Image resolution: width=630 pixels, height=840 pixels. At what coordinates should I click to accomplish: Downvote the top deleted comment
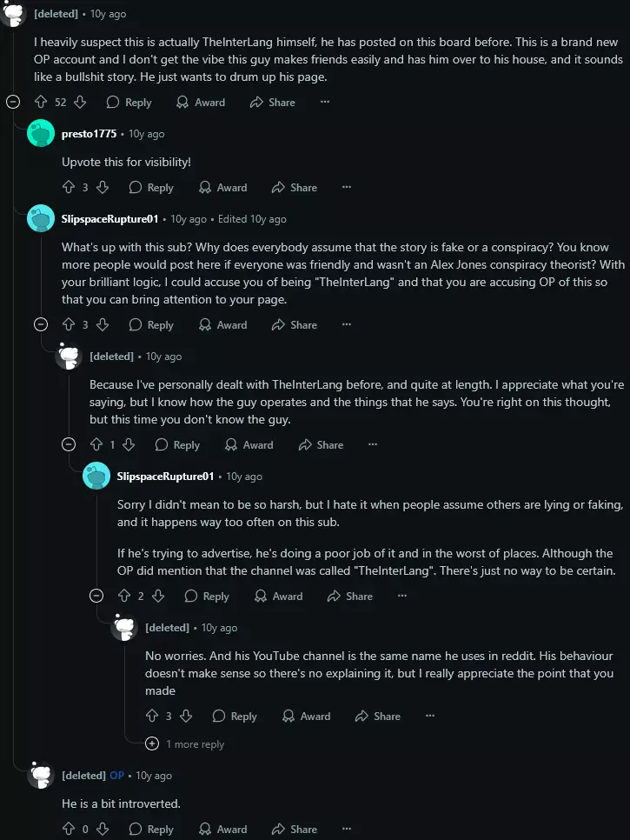pyautogui.click(x=80, y=102)
